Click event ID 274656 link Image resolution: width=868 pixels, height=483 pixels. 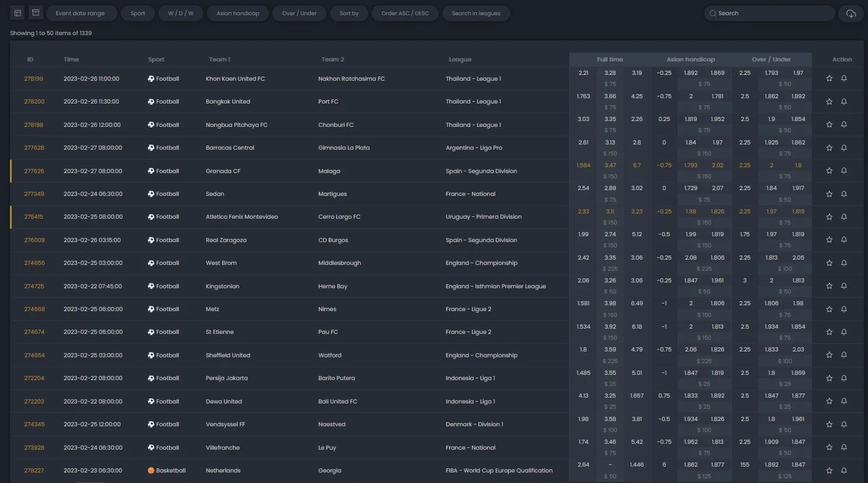34,263
